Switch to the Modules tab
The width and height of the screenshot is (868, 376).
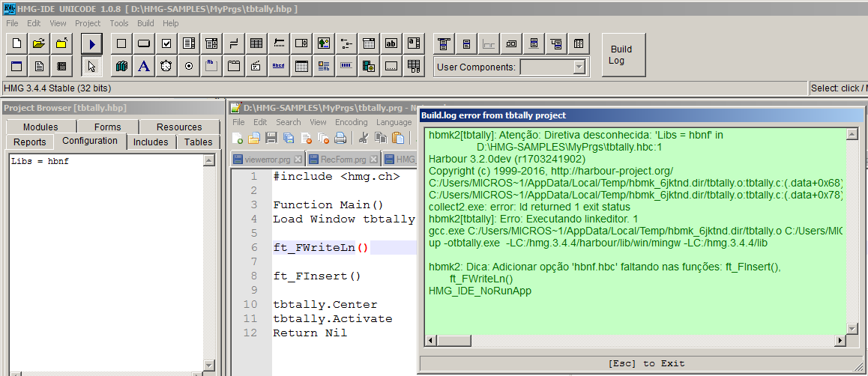[x=40, y=127]
